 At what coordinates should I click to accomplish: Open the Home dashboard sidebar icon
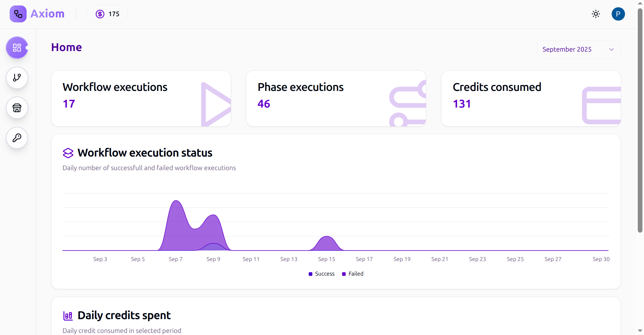pyautogui.click(x=17, y=48)
